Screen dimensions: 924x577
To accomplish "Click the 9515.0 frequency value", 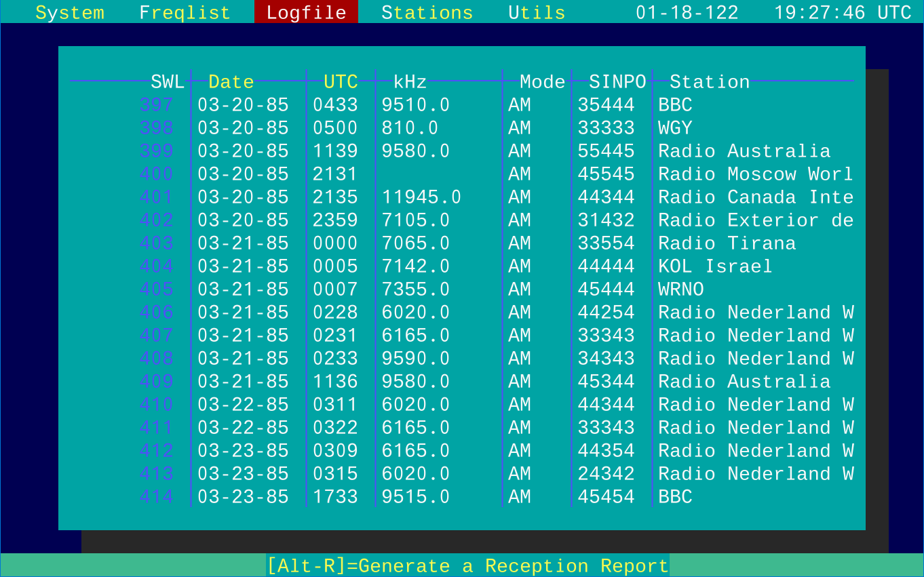I will (416, 497).
